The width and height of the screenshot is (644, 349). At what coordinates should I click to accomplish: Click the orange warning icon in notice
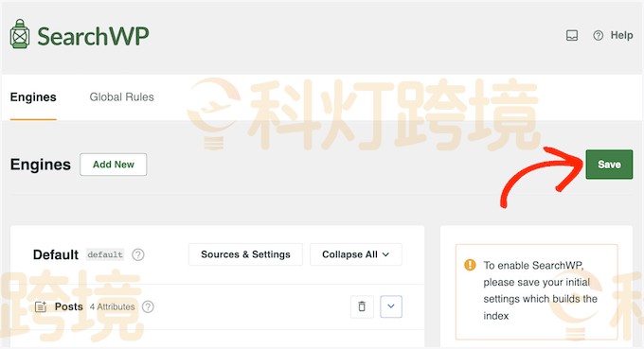pyautogui.click(x=470, y=265)
